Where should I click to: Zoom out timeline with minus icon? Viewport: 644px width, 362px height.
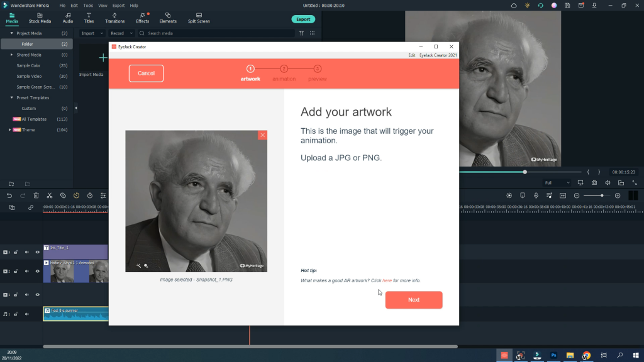coord(577,196)
